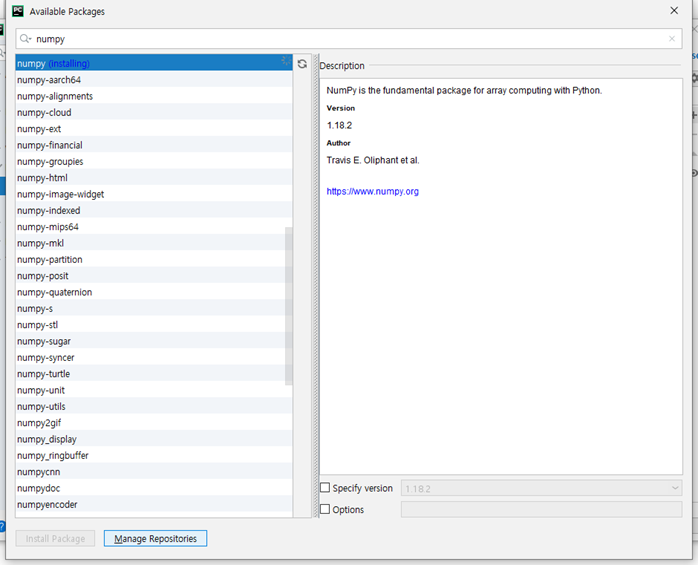Image resolution: width=698 pixels, height=565 pixels.
Task: Select numpy-ext package
Action: 154,129
